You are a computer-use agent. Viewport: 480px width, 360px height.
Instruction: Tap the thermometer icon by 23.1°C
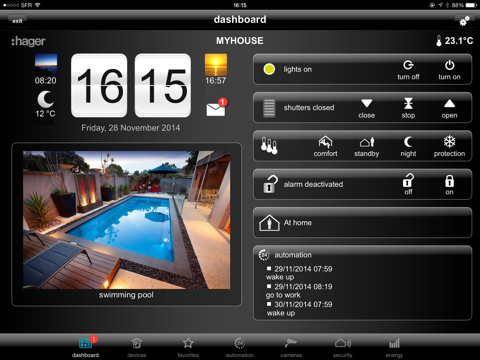[x=439, y=41]
